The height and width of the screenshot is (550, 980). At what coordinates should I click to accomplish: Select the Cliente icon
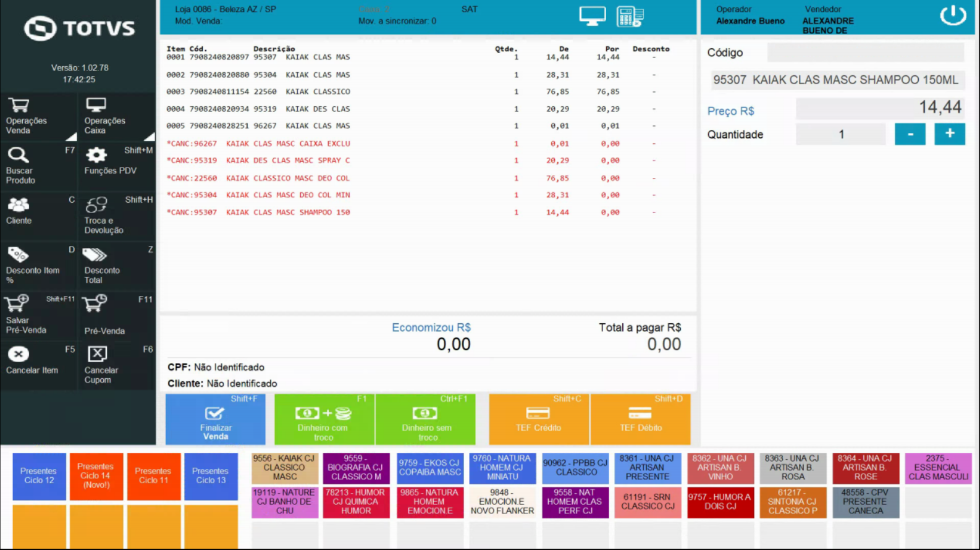click(x=19, y=205)
